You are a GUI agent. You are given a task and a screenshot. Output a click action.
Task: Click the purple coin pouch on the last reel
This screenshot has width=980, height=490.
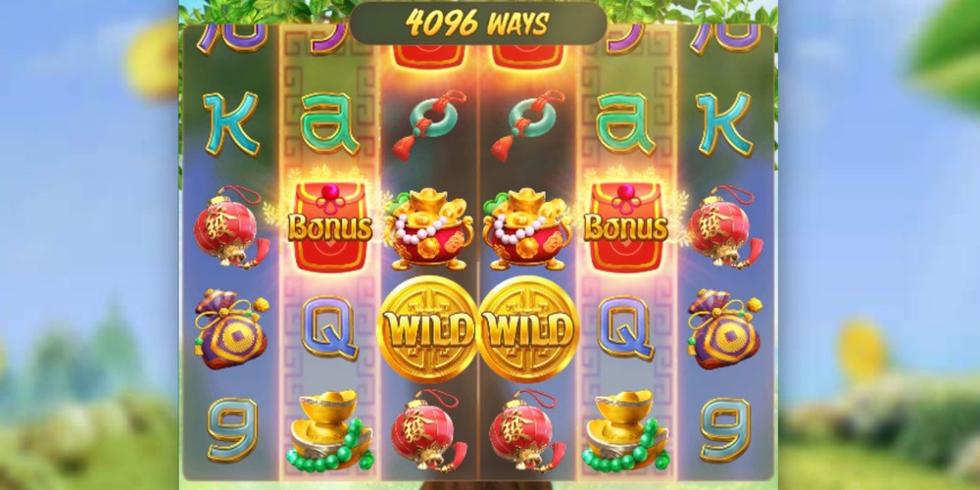(x=725, y=328)
